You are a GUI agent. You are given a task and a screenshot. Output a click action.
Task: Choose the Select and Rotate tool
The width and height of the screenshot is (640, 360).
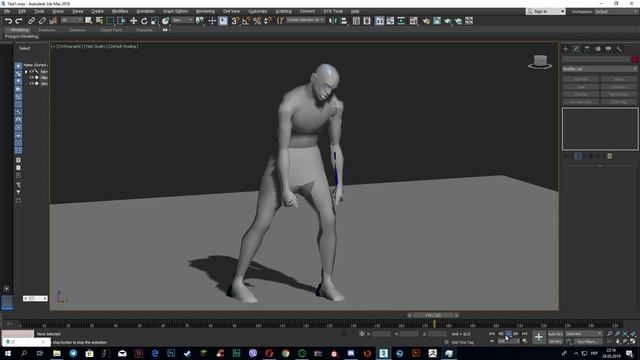click(144, 20)
